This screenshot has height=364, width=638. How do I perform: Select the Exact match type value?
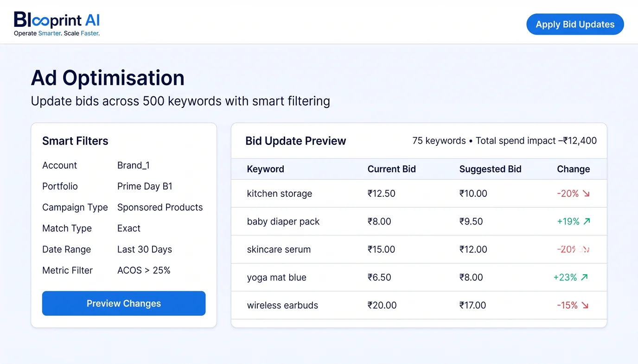(129, 228)
